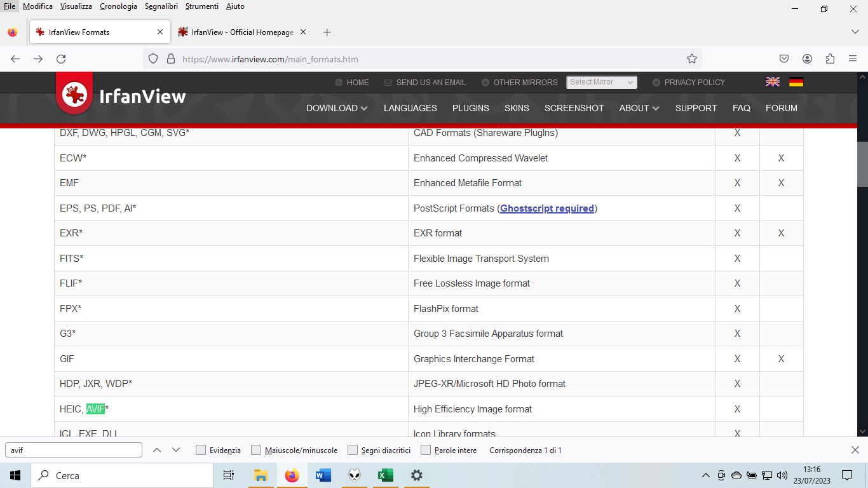
Task: Toggle Maiuscole/minuscole case matching
Action: (x=256, y=450)
